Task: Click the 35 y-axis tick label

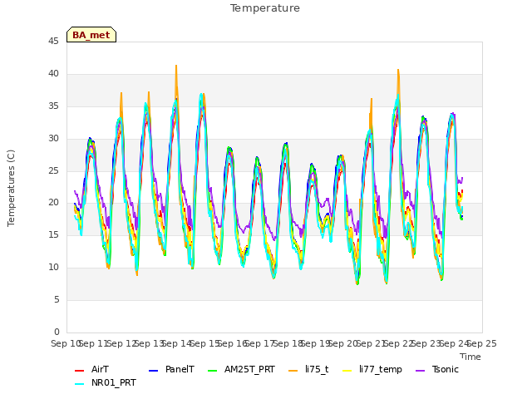Action: pos(53,106)
